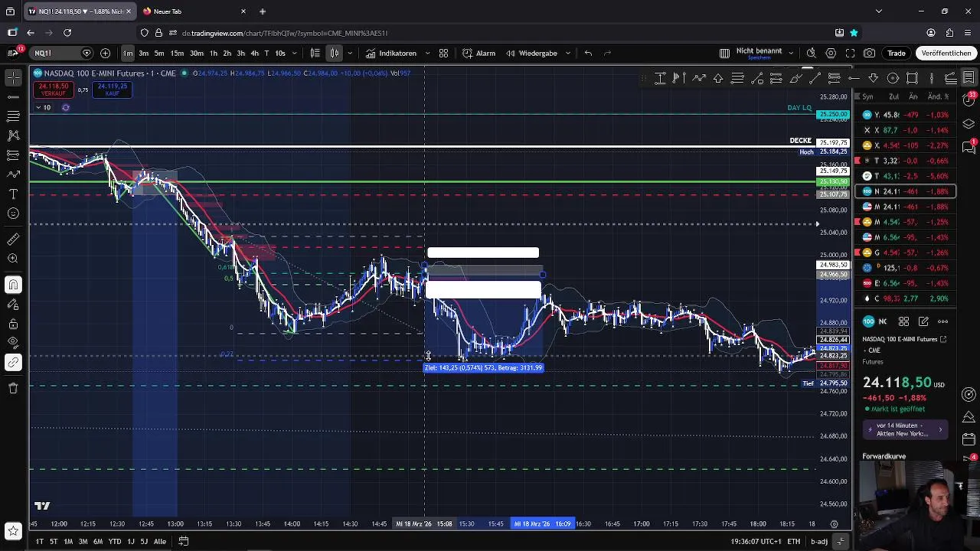Image resolution: width=980 pixels, height=551 pixels.
Task: Click the candlestick chart type icon
Action: click(335, 53)
